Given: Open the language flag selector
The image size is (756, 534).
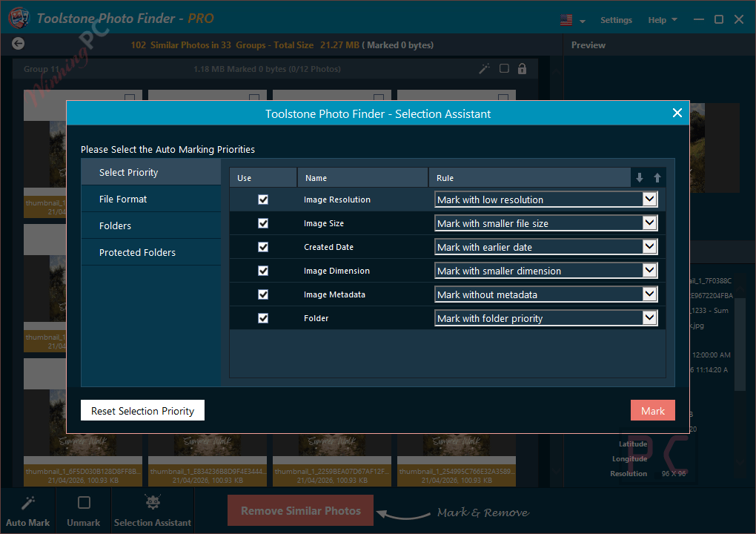Looking at the screenshot, I should pyautogui.click(x=572, y=20).
